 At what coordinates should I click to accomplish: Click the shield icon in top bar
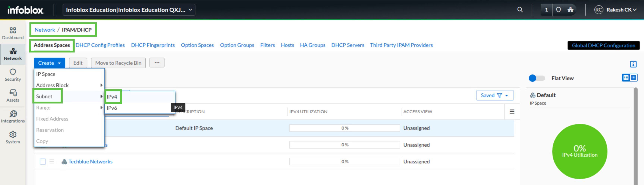point(558,10)
